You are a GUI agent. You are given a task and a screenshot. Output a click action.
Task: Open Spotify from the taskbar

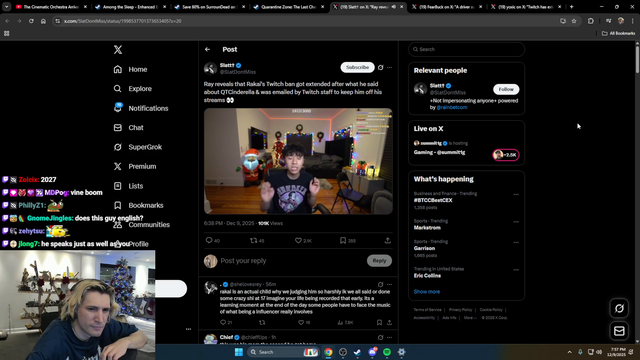point(387,352)
